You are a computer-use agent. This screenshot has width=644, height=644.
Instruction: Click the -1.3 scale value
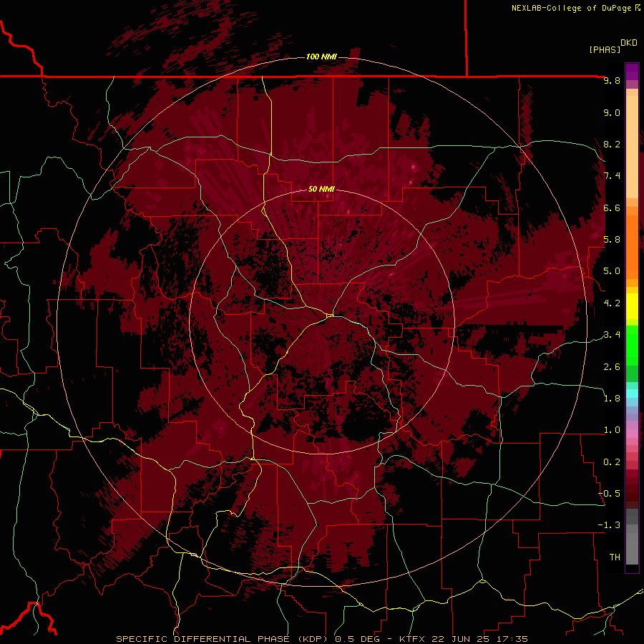(x=609, y=525)
